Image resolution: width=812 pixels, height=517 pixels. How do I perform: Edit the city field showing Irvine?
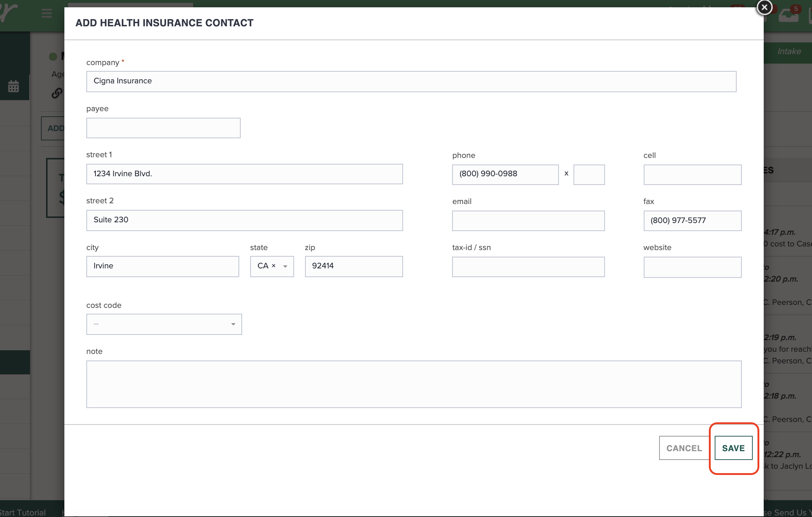pyautogui.click(x=162, y=266)
